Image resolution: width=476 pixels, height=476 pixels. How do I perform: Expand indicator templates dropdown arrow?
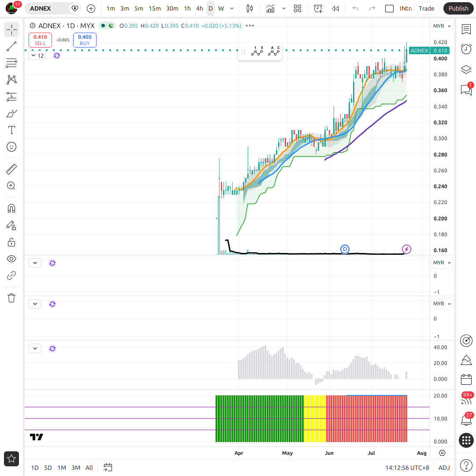pos(284,8)
